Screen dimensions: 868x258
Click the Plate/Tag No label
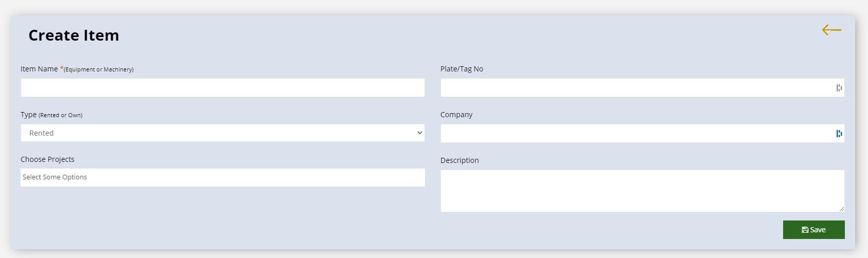pyautogui.click(x=462, y=69)
